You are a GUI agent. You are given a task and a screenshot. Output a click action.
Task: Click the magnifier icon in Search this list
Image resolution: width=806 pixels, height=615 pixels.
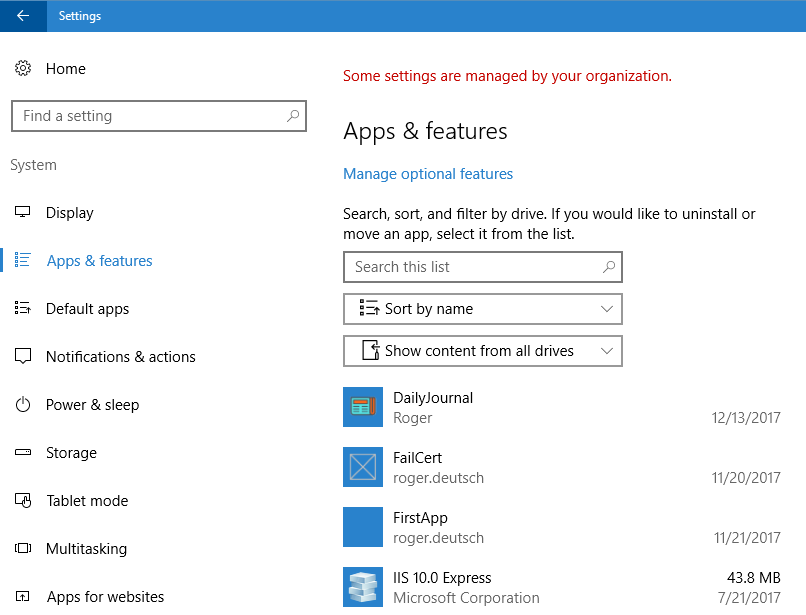click(x=609, y=267)
